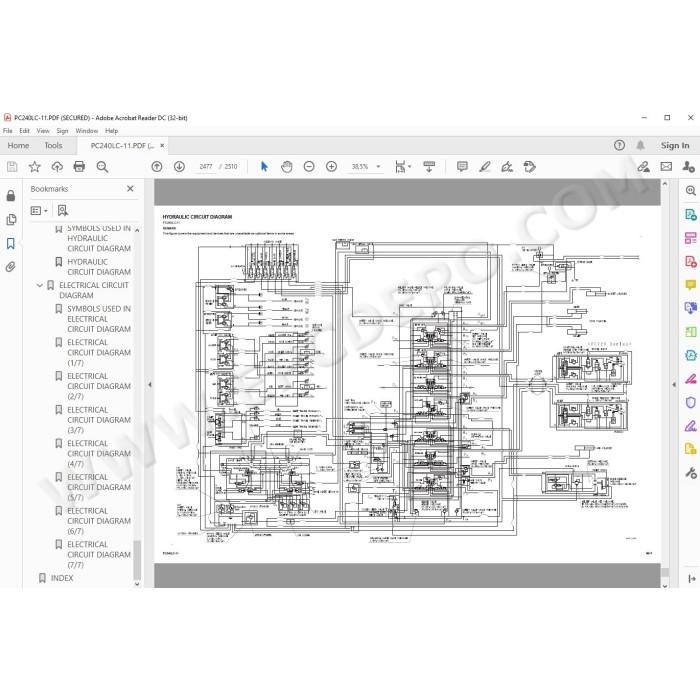Click the page number input field
Viewport: 700px width, 700px height.
pyautogui.click(x=206, y=167)
